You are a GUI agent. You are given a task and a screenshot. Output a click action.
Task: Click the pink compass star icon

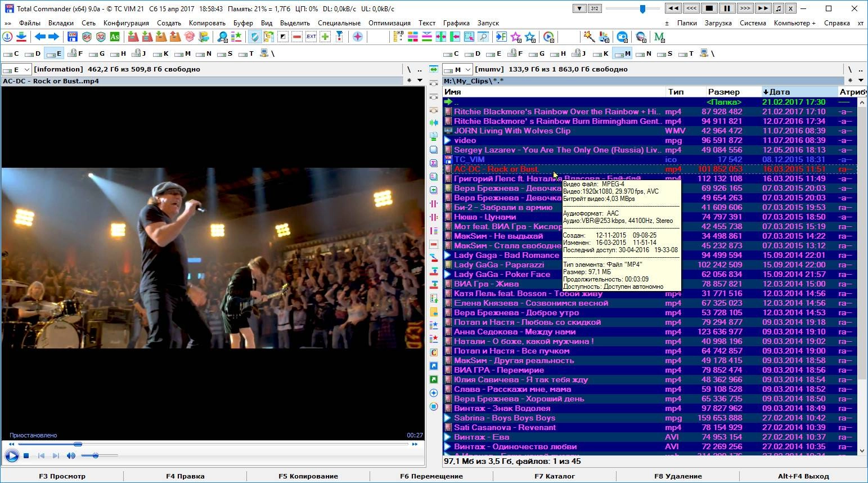[x=358, y=37]
